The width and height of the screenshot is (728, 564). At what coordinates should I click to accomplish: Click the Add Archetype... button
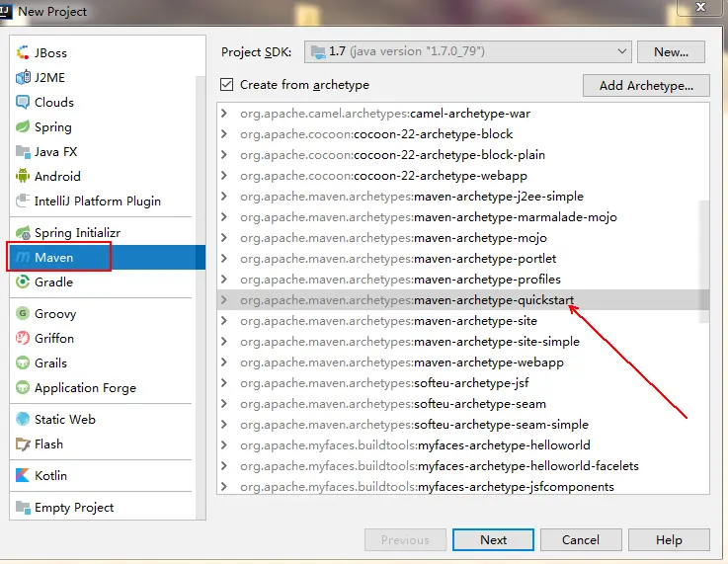tap(646, 85)
